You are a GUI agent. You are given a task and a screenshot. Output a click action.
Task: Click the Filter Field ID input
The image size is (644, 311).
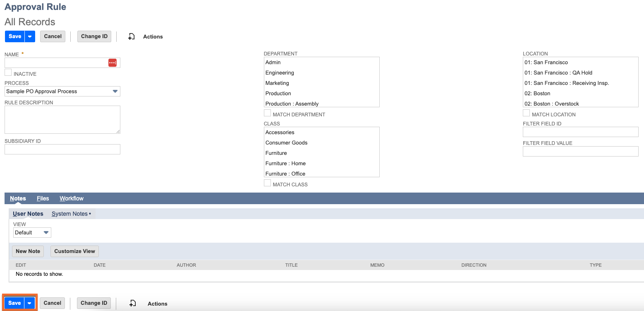(x=580, y=132)
